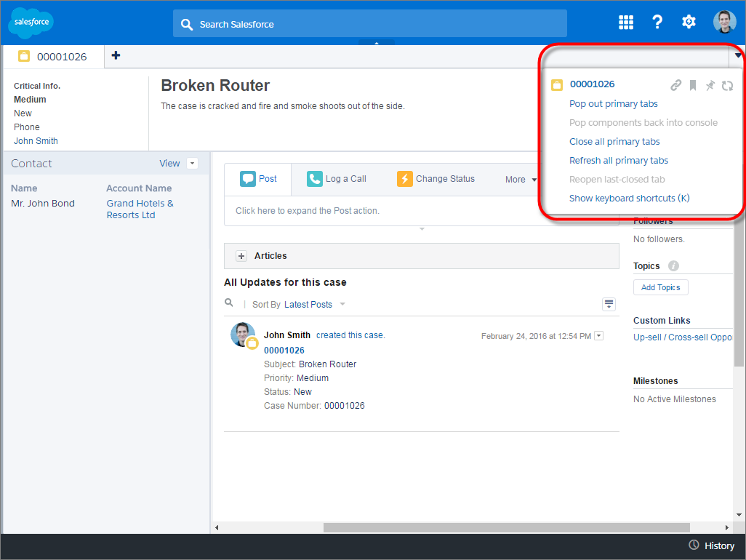This screenshot has height=560, width=746.
Task: Pin the tab with pushpin icon
Action: coord(710,86)
